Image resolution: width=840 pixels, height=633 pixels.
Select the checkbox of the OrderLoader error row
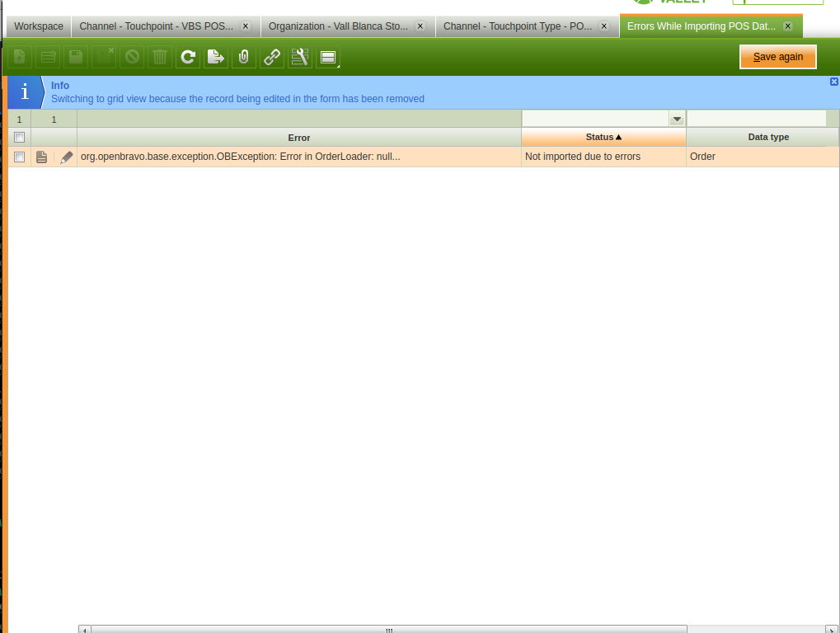tap(19, 157)
